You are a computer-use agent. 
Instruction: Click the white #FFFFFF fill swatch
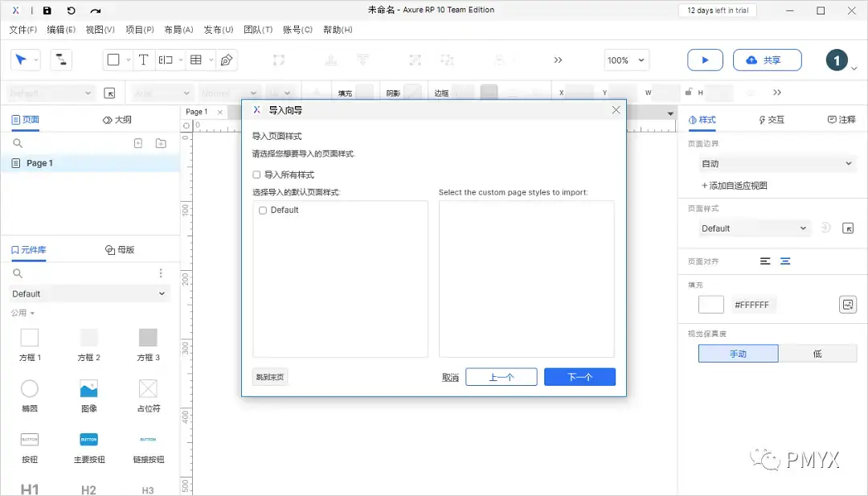point(710,305)
